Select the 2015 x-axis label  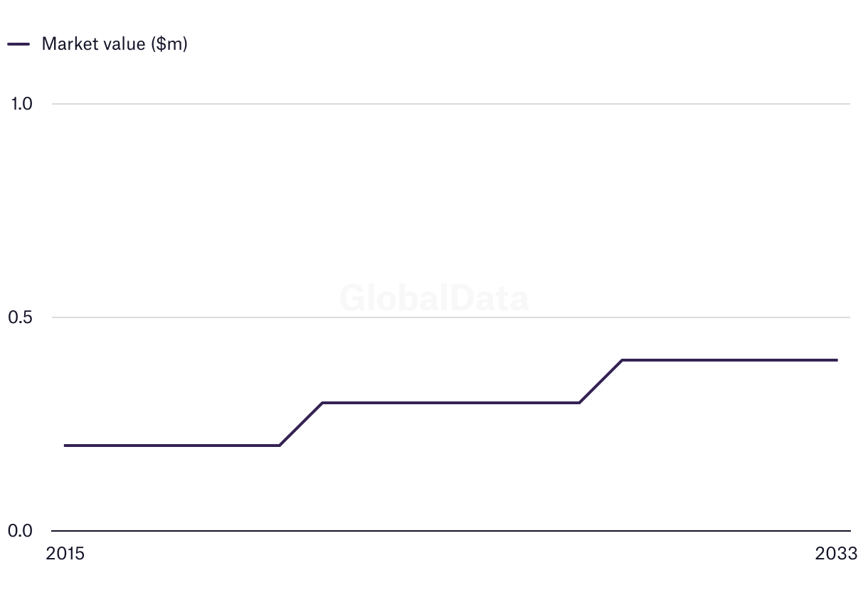point(65,554)
